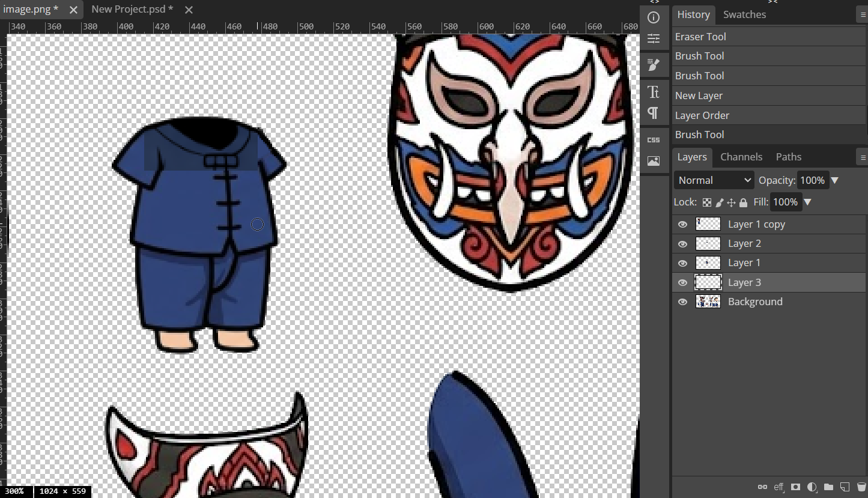Select the Layer Order history state

tap(769, 115)
